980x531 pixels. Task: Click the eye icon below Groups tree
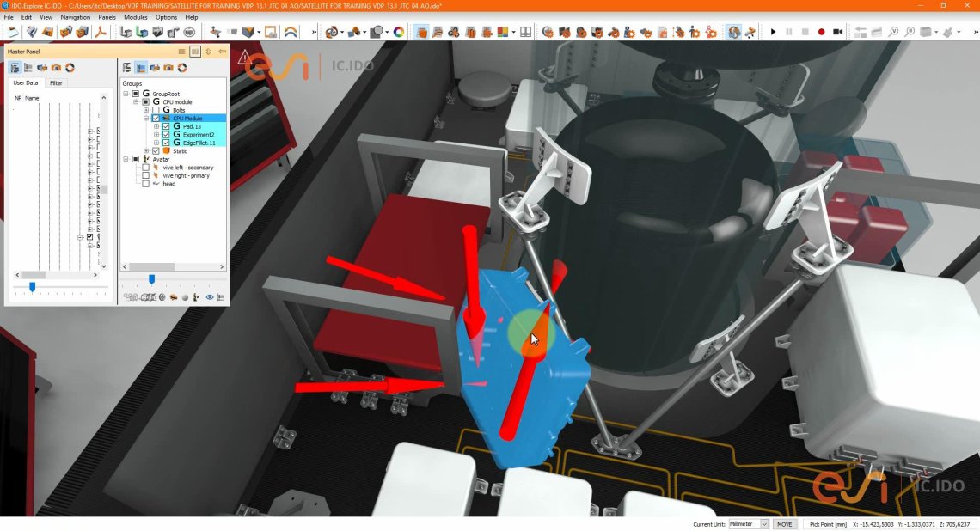210,297
